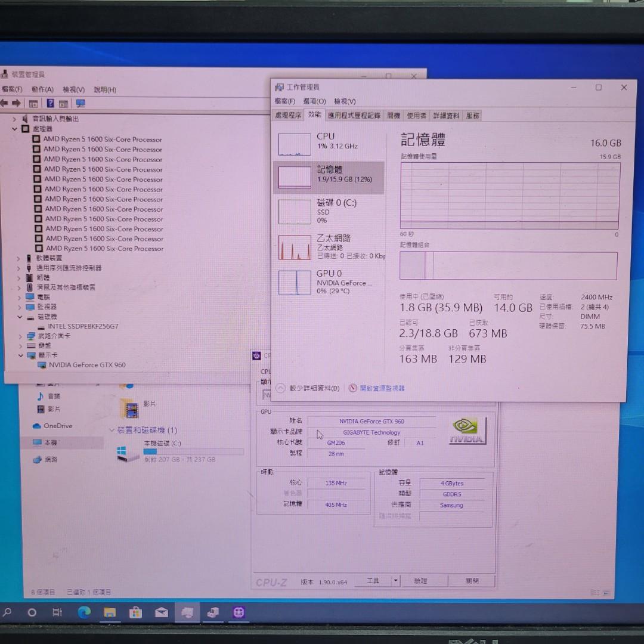Switch to the 效能 tab
This screenshot has height=644, width=644.
[314, 114]
